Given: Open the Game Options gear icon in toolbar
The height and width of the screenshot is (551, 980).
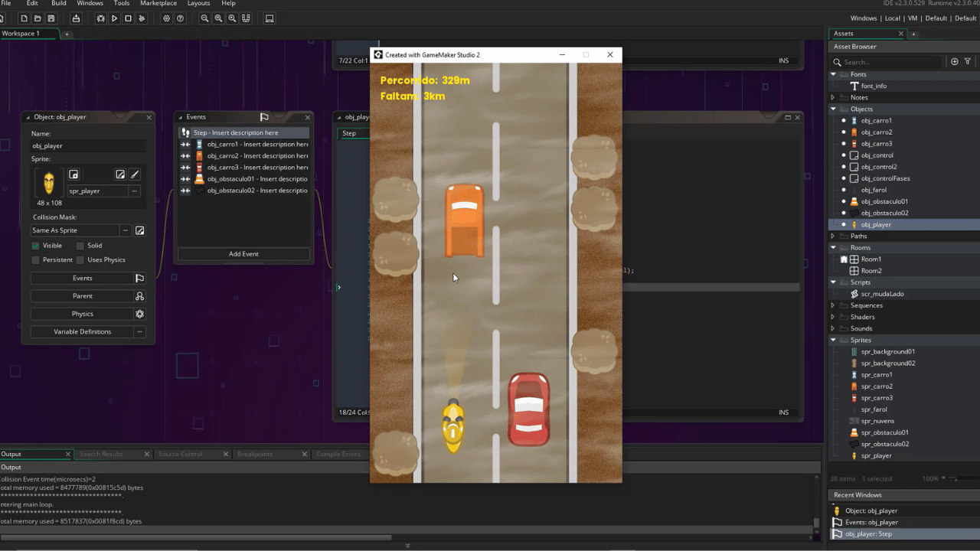Looking at the screenshot, I should pyautogui.click(x=166, y=18).
